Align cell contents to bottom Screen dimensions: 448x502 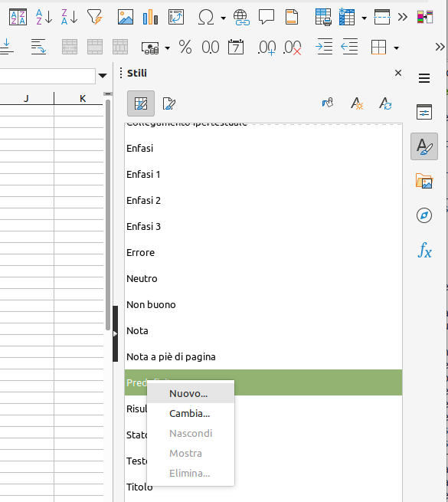[x=6, y=47]
